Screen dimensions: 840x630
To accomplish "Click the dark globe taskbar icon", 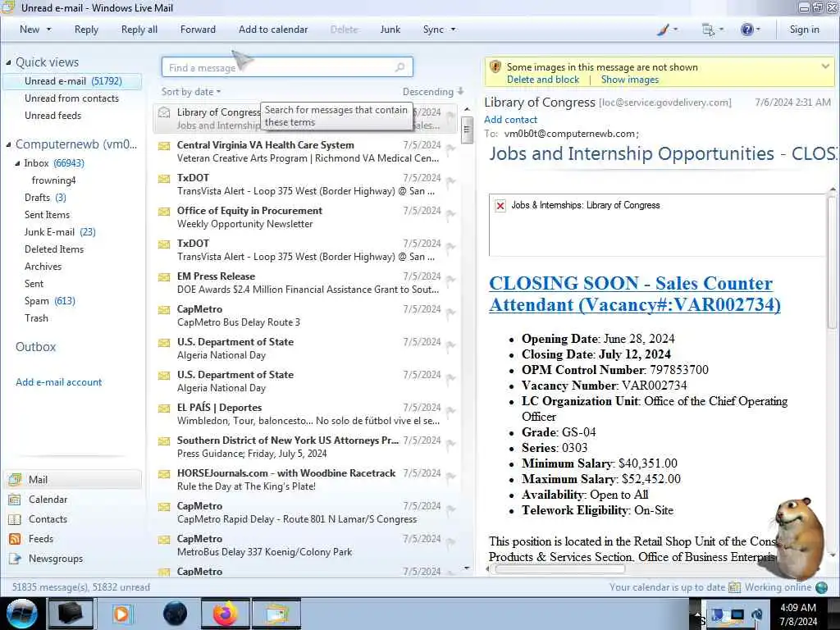I will 176,614.
